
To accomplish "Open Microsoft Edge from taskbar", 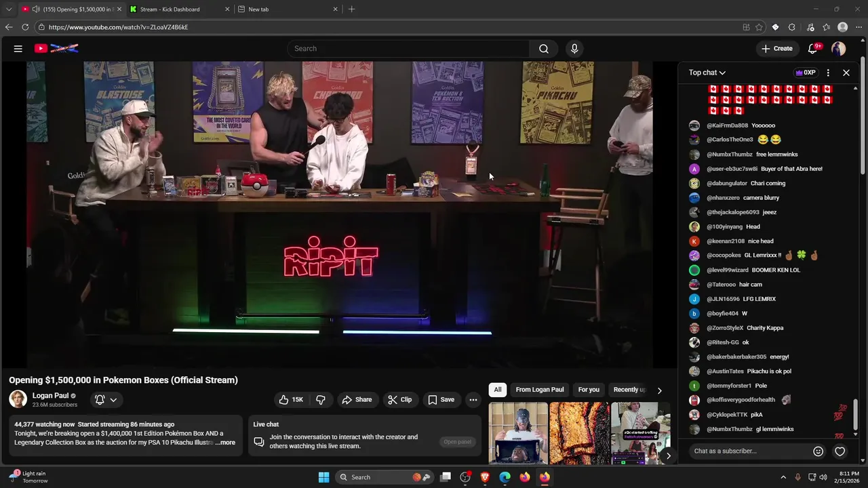I will (x=505, y=477).
